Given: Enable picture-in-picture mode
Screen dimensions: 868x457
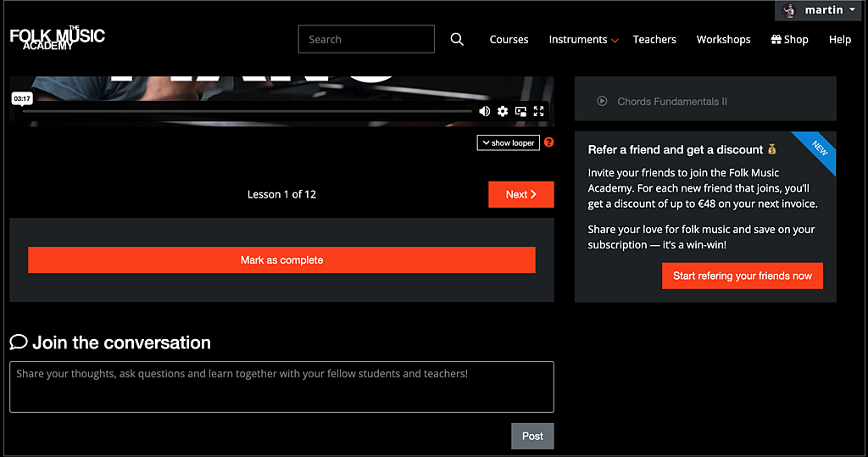Looking at the screenshot, I should click(520, 111).
